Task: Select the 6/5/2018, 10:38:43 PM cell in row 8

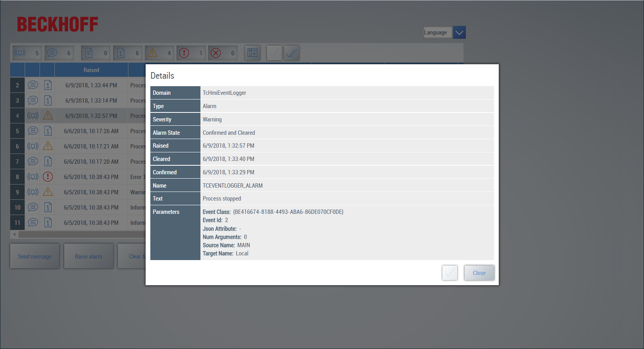Action: click(91, 177)
